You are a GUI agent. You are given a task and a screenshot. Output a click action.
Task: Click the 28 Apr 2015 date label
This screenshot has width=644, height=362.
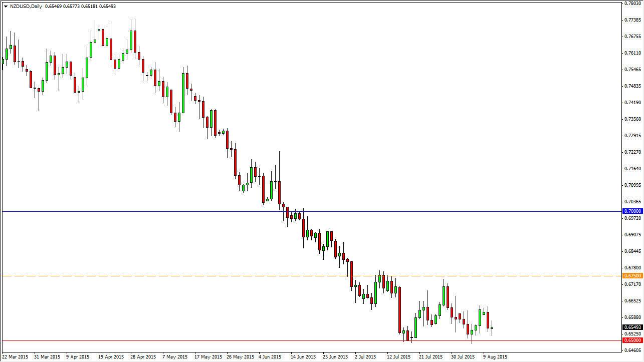142,357
